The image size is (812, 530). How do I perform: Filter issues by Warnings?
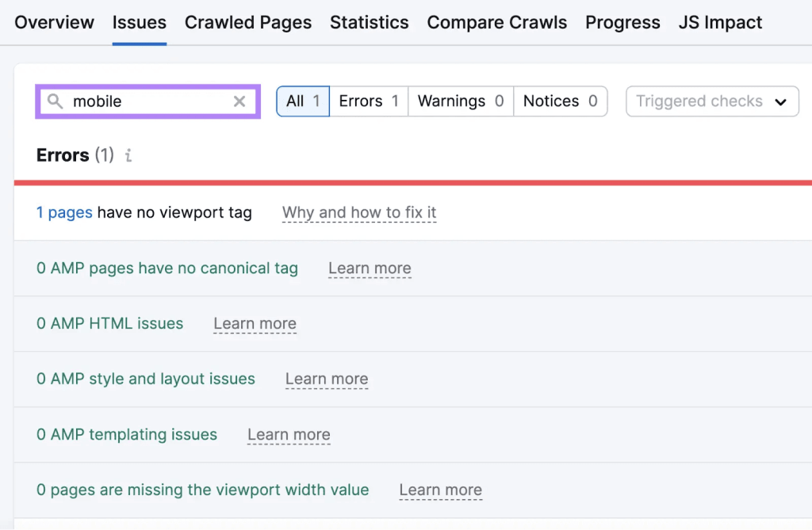pyautogui.click(x=460, y=101)
